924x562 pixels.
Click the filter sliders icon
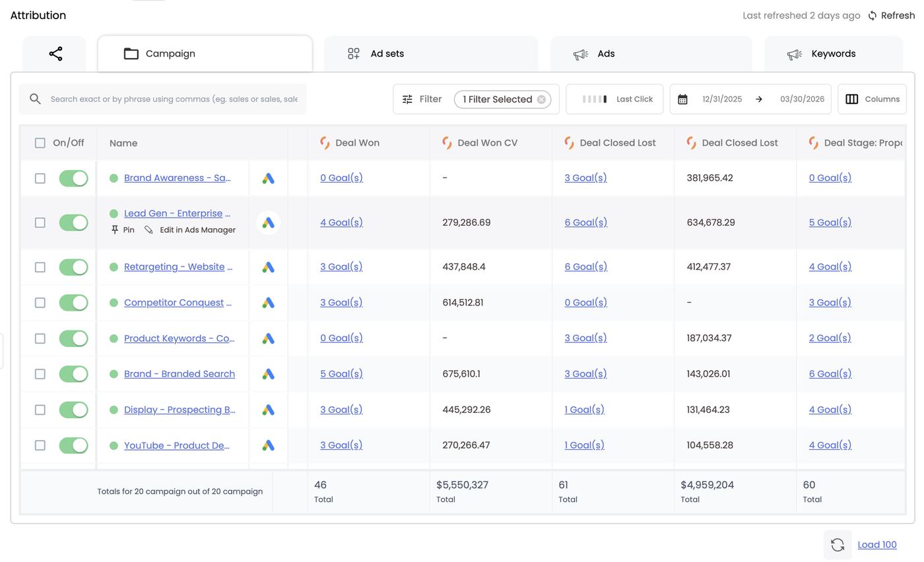(x=407, y=99)
